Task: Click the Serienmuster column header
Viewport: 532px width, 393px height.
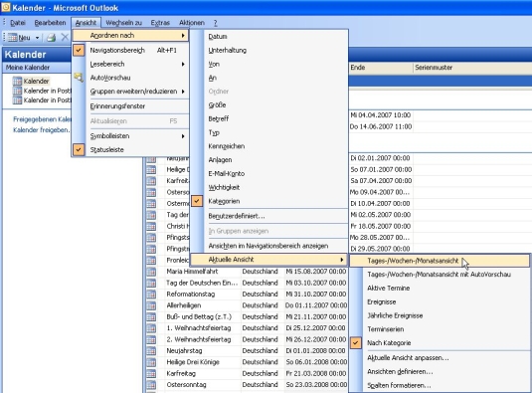Action: (472, 68)
